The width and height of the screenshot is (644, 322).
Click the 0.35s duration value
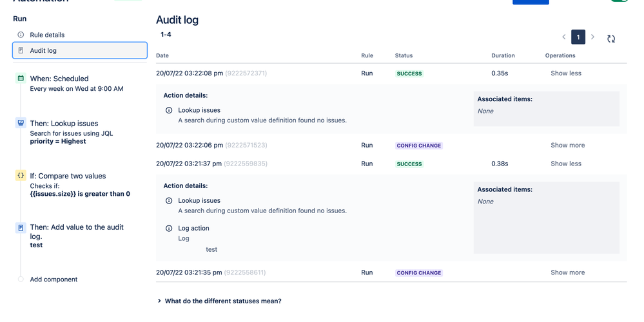[x=500, y=73]
